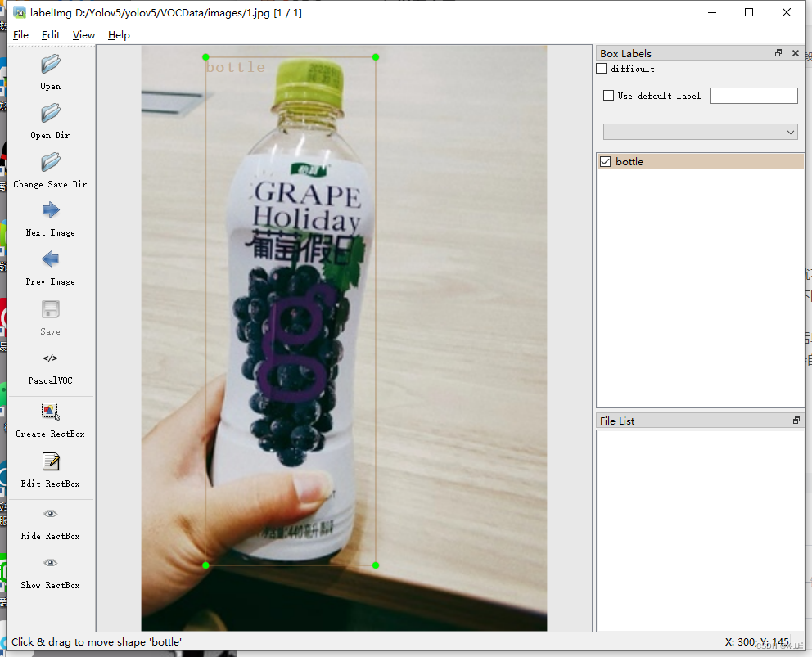Viewport: 812px width, 657px height.
Task: Open the File menu
Action: 20,34
